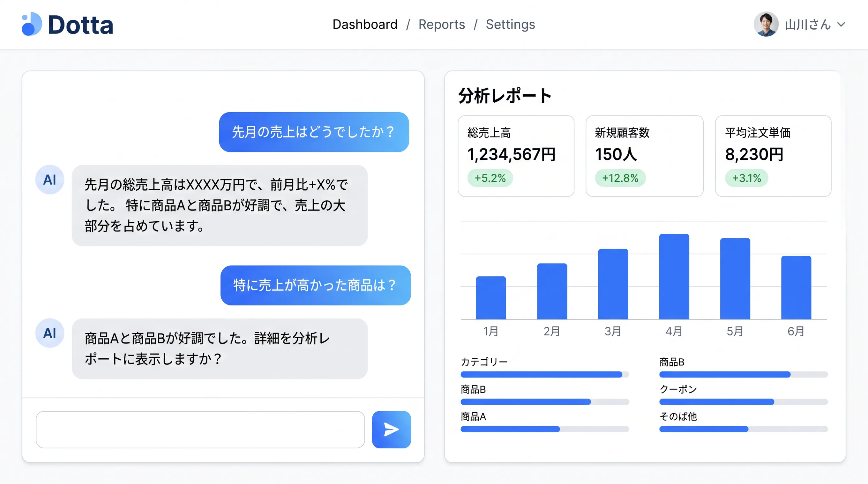Viewport: 868px width, 484px height.
Task: Select the 6月 bar in the chart
Action: coord(796,288)
